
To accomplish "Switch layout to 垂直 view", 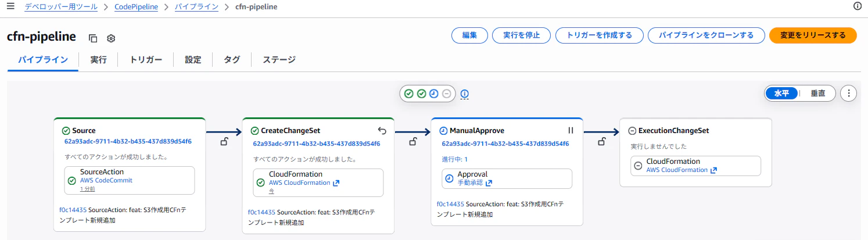I will (x=817, y=93).
